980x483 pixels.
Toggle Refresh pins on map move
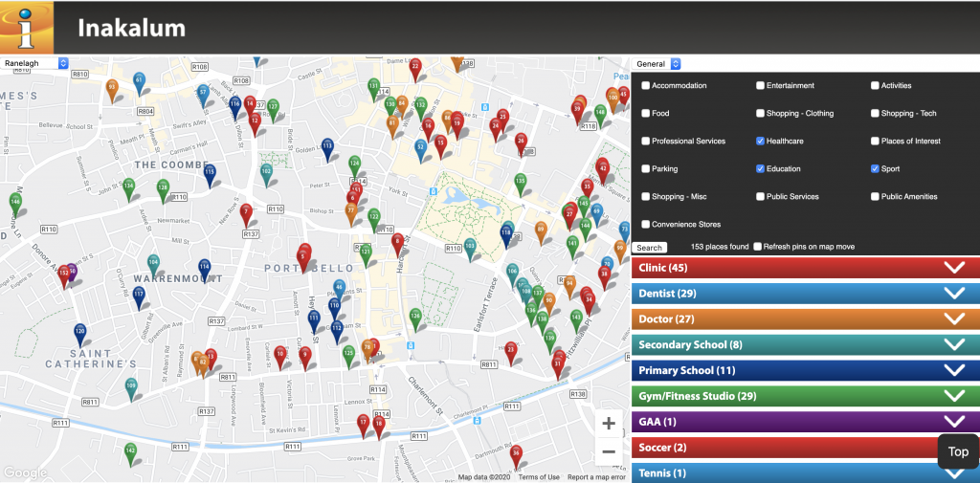tap(758, 246)
